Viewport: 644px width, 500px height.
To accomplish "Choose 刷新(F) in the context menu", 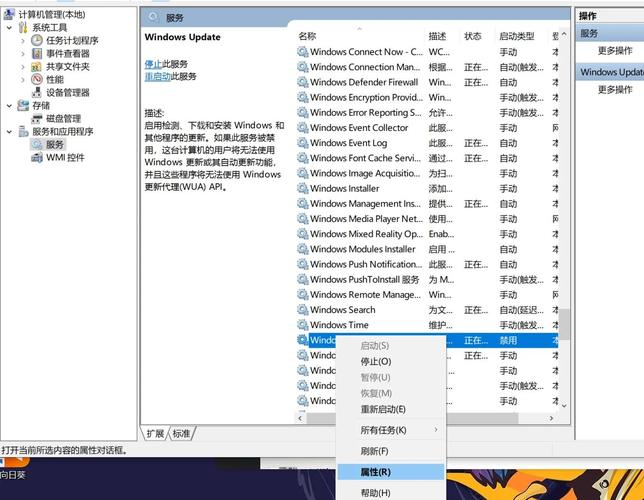I will coord(391,451).
